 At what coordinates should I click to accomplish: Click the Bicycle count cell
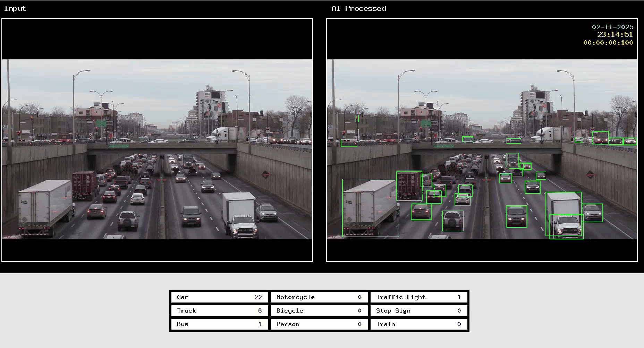(319, 310)
